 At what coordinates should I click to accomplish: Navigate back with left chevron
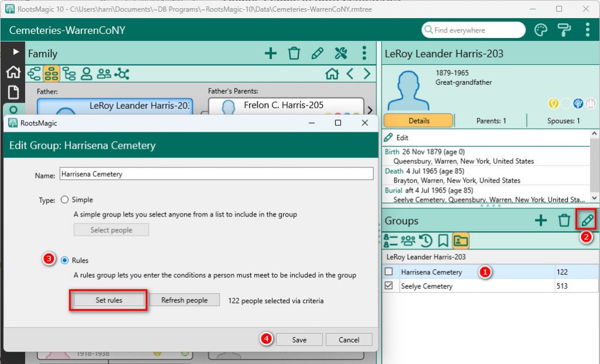click(x=350, y=73)
